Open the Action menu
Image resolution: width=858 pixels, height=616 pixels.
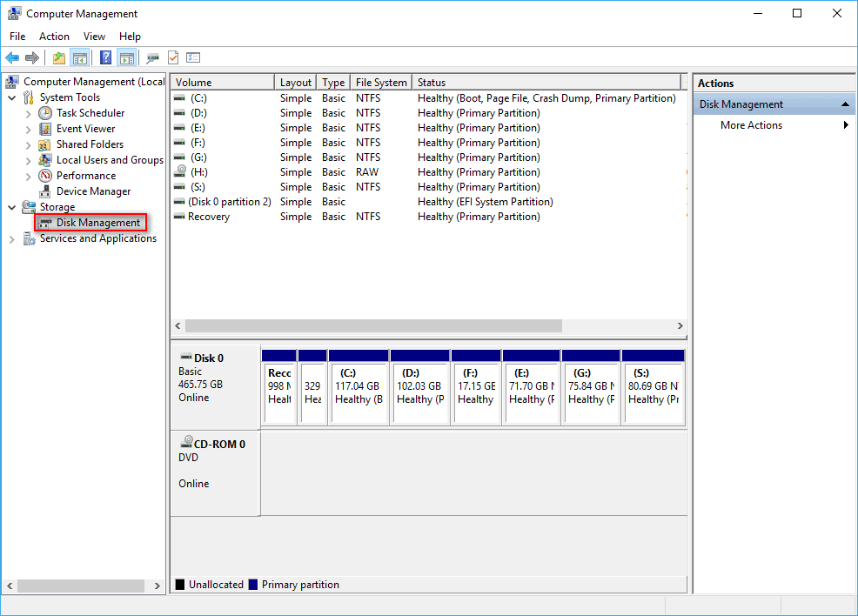[54, 37]
